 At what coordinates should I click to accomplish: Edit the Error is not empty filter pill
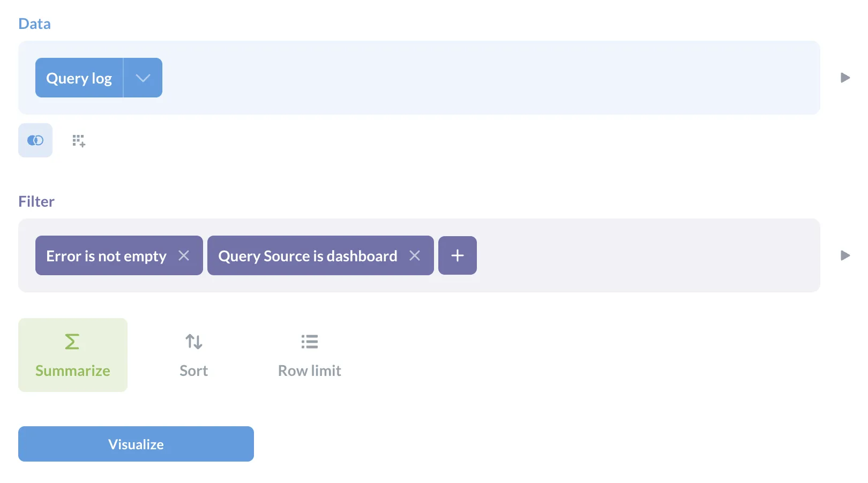click(x=105, y=255)
